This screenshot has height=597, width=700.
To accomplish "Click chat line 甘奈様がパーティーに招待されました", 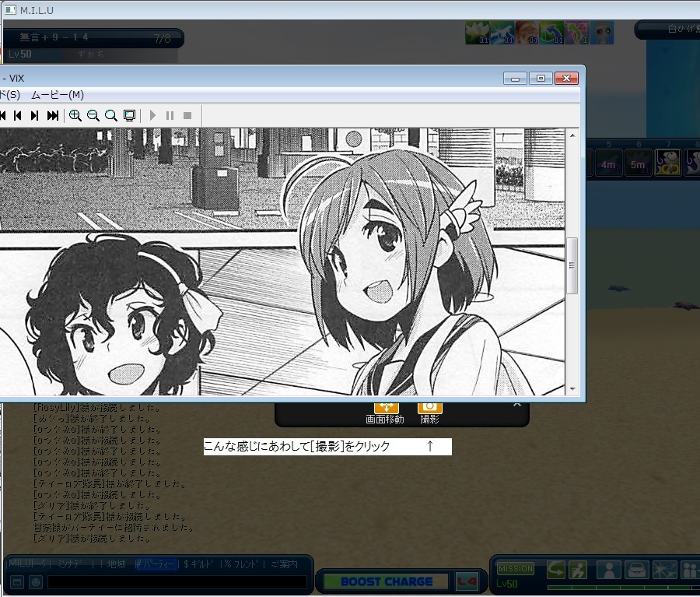I will click(x=114, y=527).
